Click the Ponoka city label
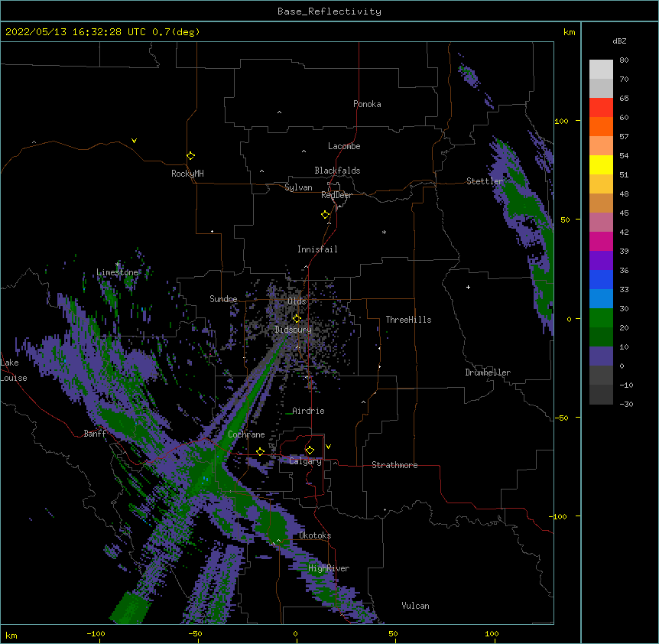The height and width of the screenshot is (644, 659). [367, 104]
